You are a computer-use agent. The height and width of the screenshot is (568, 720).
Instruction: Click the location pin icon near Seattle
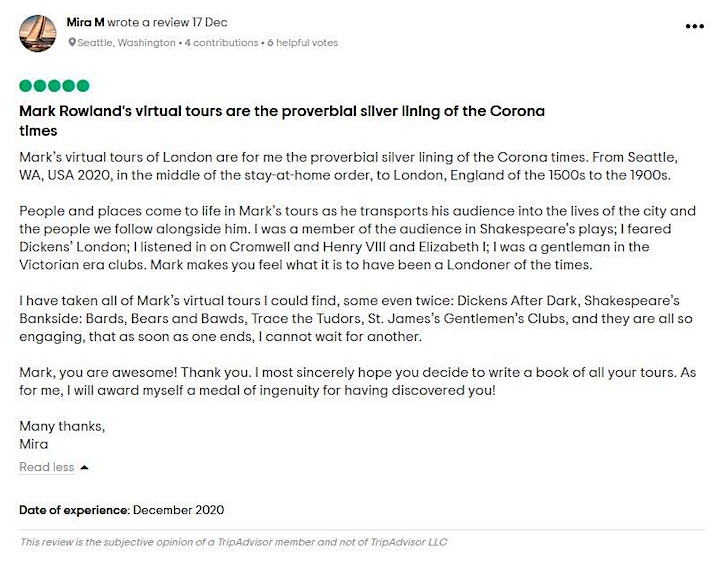tap(72, 43)
